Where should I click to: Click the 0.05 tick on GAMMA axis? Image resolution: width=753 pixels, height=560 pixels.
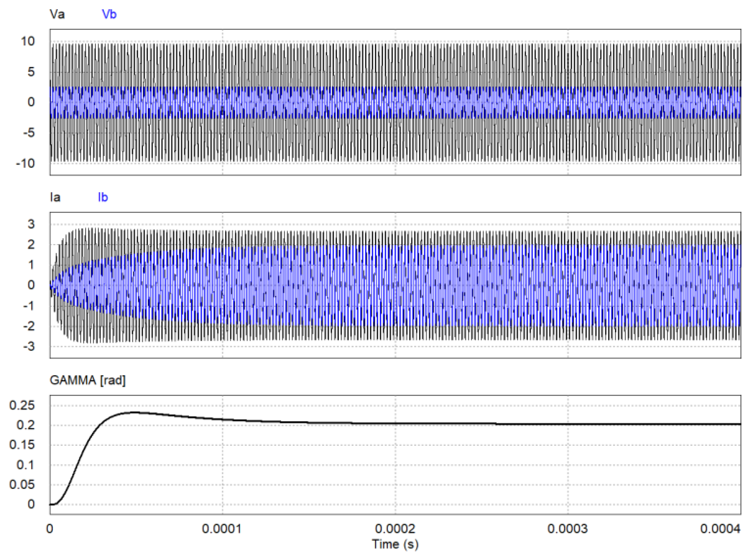(22, 484)
